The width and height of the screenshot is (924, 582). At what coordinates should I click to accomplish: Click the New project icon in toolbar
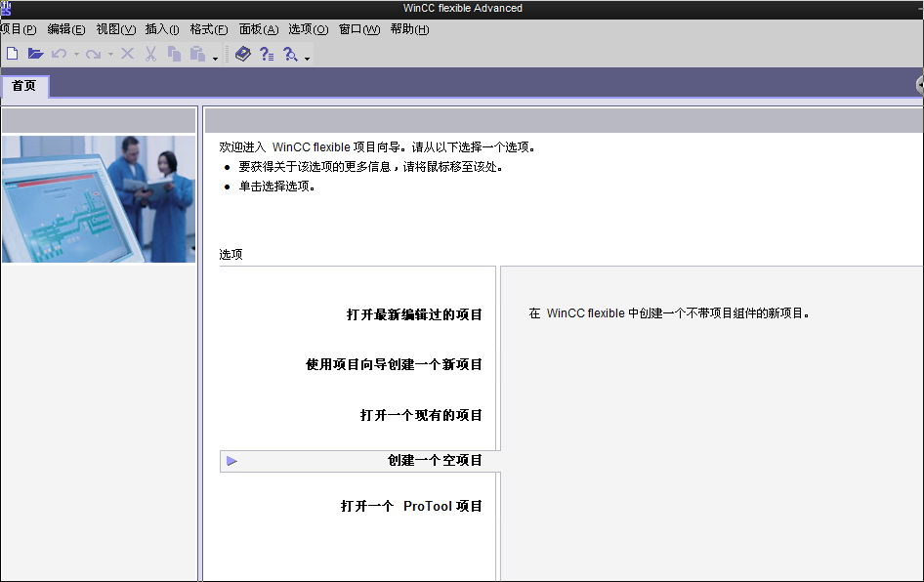pos(13,55)
